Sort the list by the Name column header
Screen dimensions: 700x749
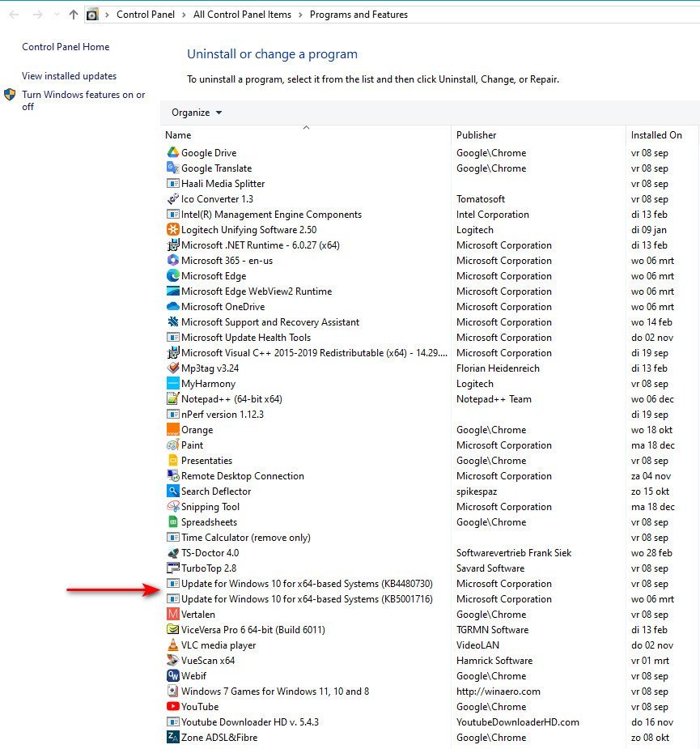click(x=179, y=135)
